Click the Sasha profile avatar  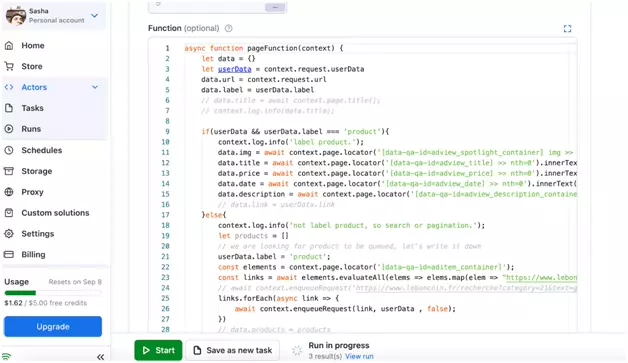pos(16,16)
